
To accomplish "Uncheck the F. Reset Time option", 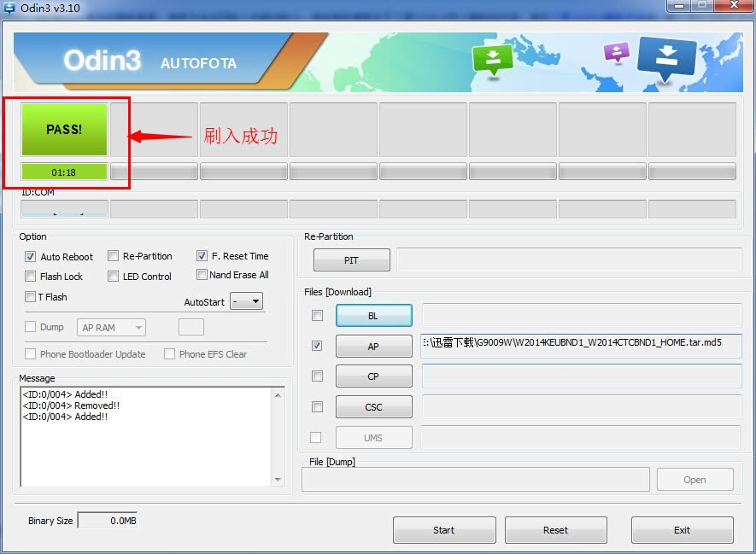I will coord(202,255).
